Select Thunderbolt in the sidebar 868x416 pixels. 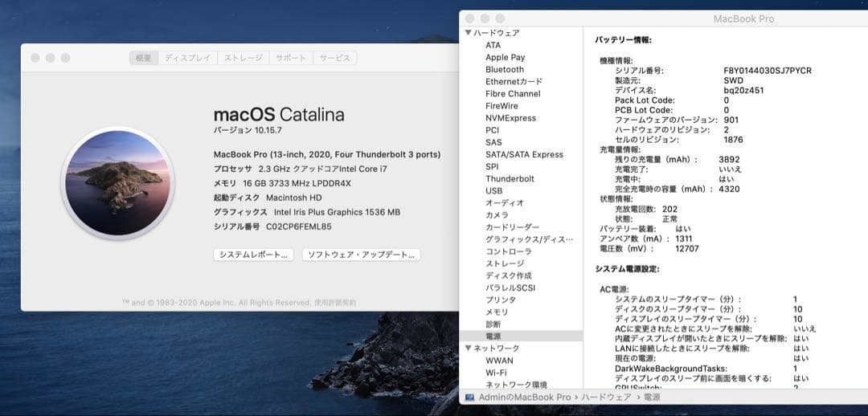coord(510,178)
